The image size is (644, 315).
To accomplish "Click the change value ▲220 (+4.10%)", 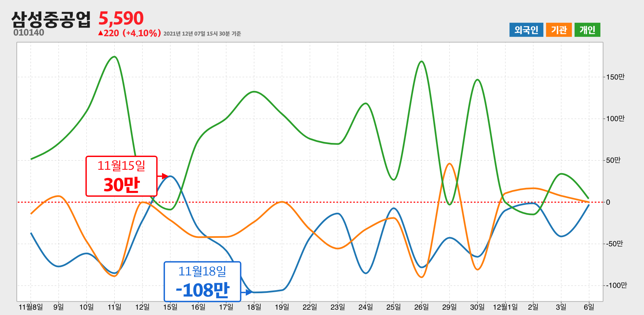I will click(129, 33).
